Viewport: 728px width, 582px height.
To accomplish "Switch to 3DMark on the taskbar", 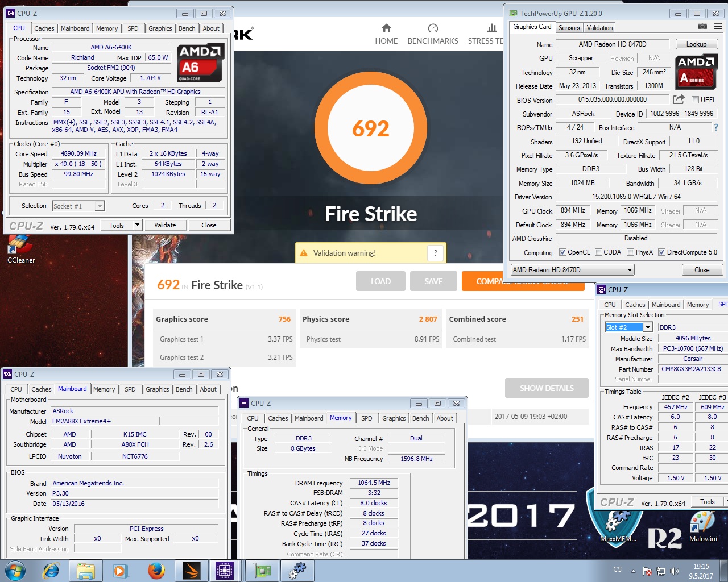I will pyautogui.click(x=191, y=570).
